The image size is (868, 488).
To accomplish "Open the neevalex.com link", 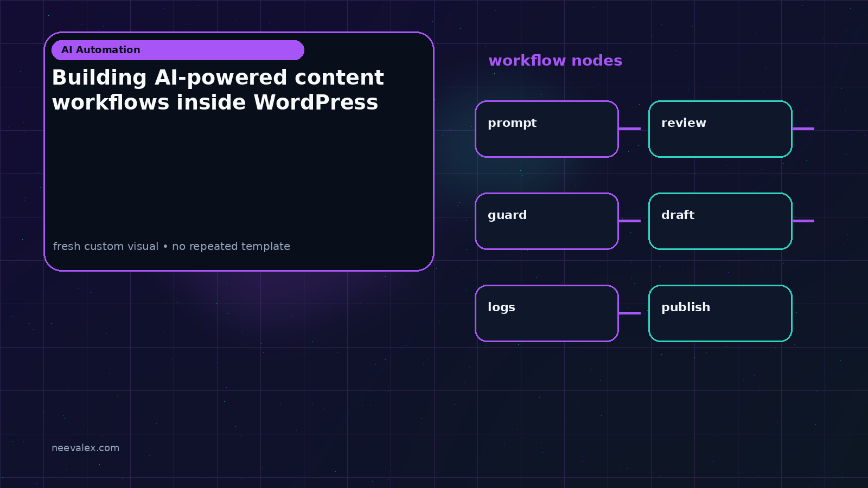I will tap(85, 448).
